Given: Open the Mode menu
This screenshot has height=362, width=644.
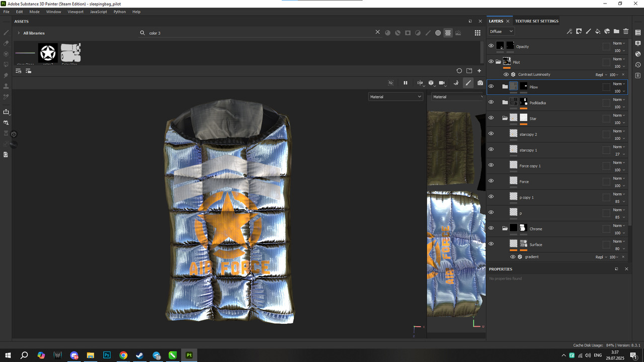Looking at the screenshot, I should click(34, 12).
